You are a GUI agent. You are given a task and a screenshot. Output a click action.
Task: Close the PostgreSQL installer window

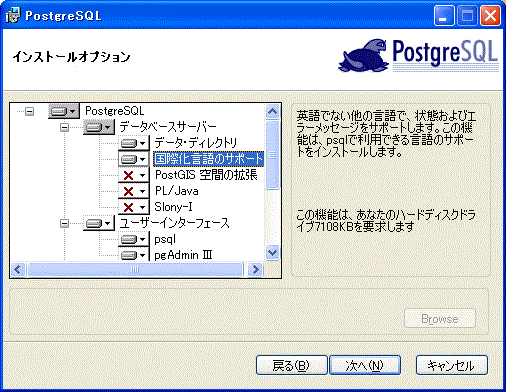(x=490, y=16)
